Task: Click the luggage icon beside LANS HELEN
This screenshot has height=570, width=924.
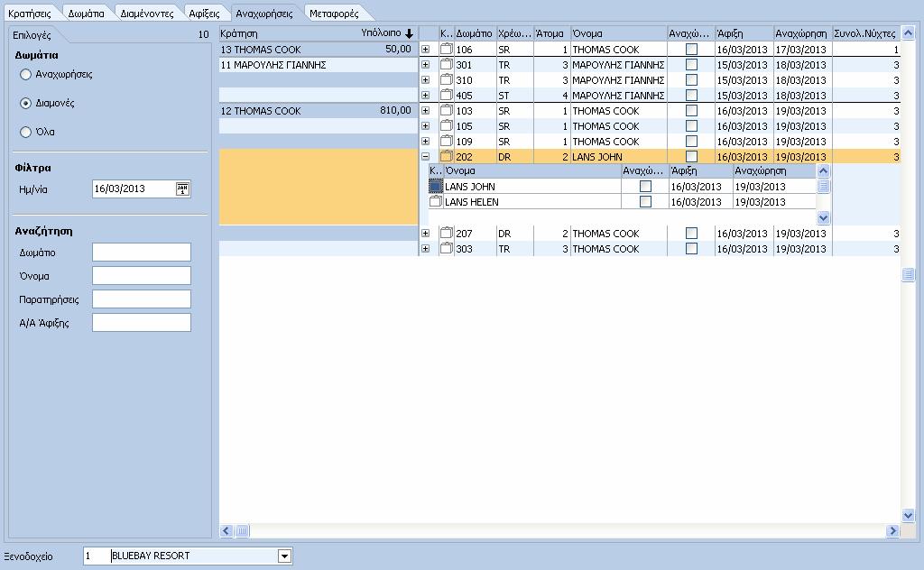Action: [x=436, y=201]
